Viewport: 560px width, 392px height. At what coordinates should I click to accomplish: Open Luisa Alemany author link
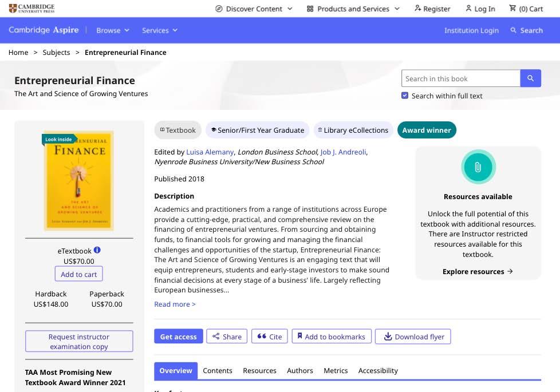(x=210, y=152)
